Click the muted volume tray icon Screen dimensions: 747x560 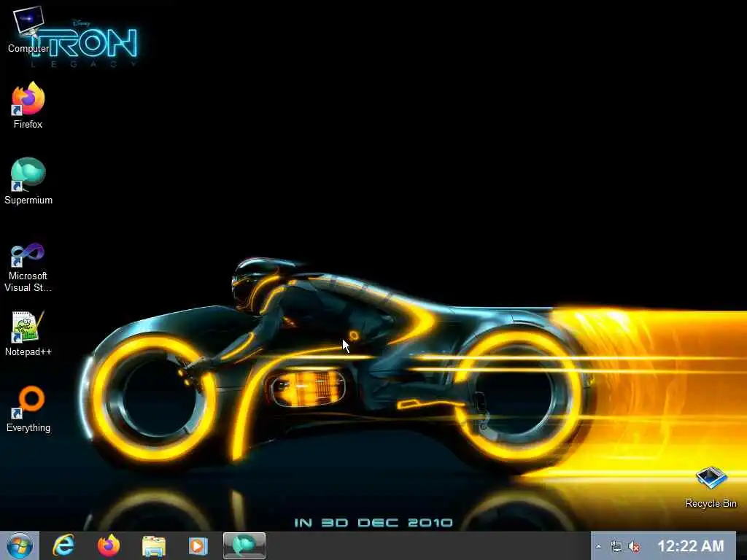click(x=634, y=547)
